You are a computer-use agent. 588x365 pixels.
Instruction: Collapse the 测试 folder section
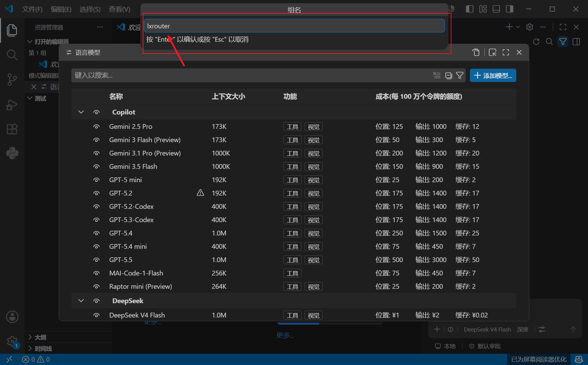point(30,98)
